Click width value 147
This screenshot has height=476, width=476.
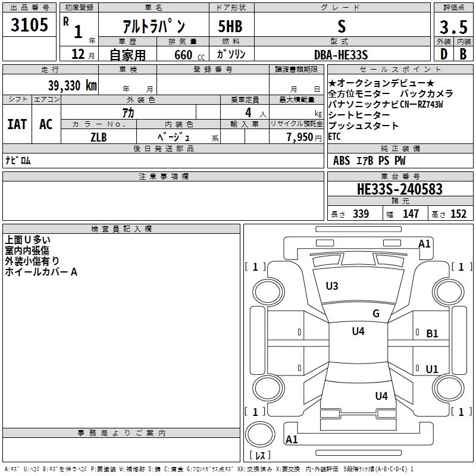tap(411, 214)
